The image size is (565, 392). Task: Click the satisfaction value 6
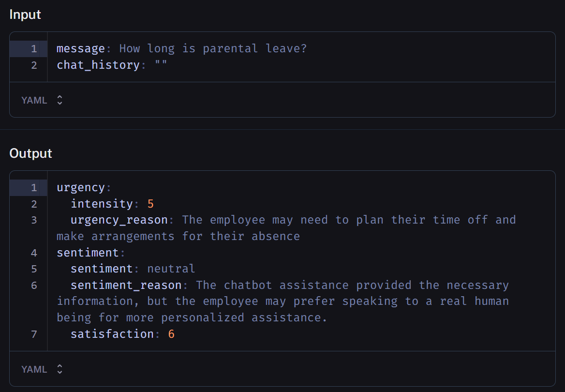171,334
